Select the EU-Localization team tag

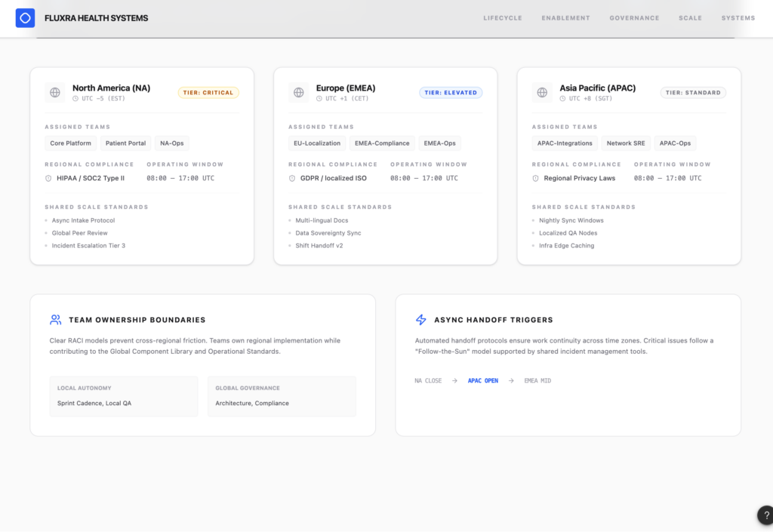pos(317,143)
